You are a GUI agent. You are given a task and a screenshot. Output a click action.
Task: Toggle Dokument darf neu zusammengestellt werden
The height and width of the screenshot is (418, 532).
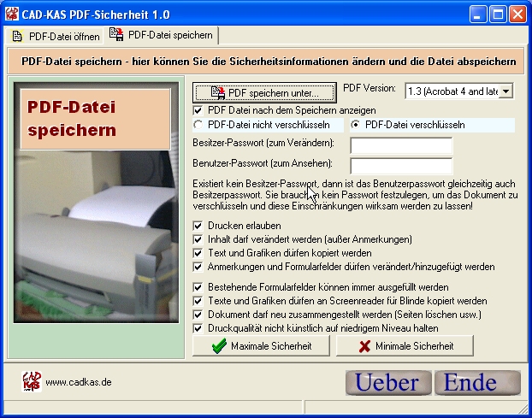coord(198,315)
